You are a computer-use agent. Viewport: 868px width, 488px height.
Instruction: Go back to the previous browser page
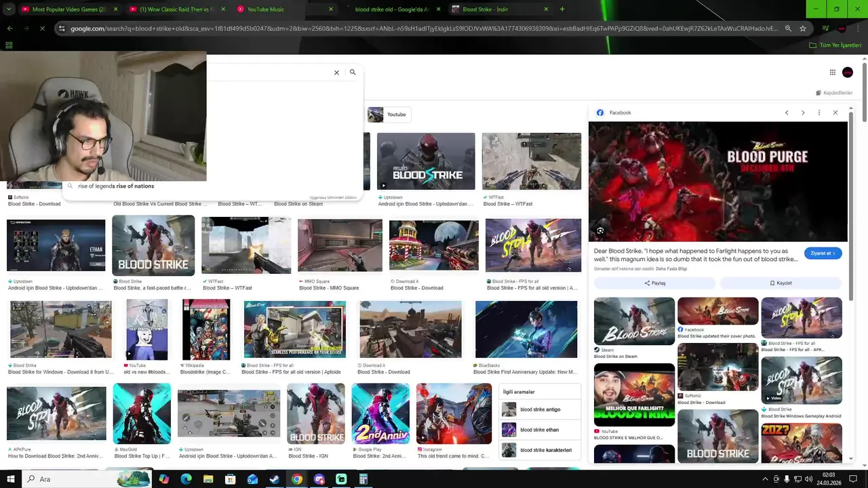click(9, 28)
